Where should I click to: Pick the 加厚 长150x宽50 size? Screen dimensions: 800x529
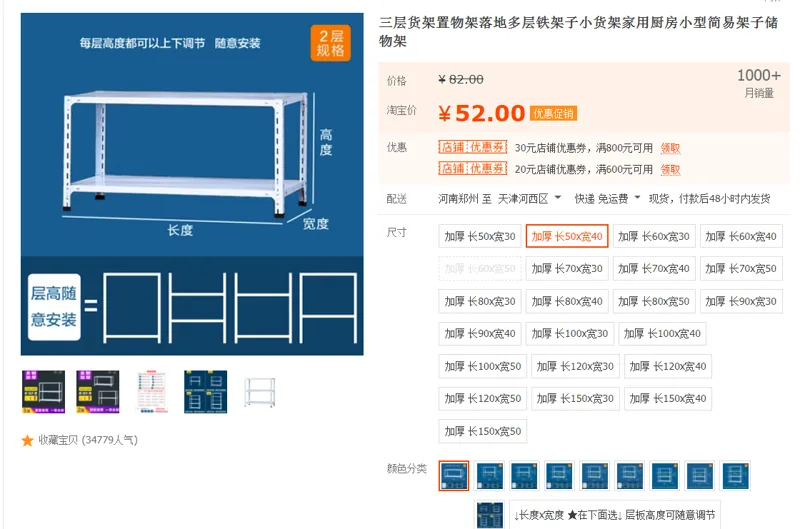[x=483, y=431]
